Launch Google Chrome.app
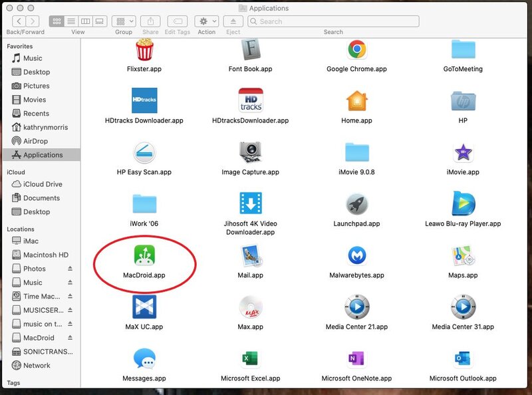 click(x=356, y=50)
